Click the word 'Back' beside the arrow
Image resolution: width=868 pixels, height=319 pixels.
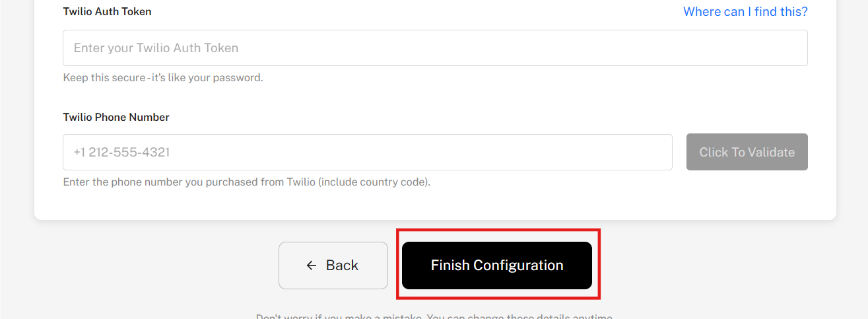pos(342,266)
